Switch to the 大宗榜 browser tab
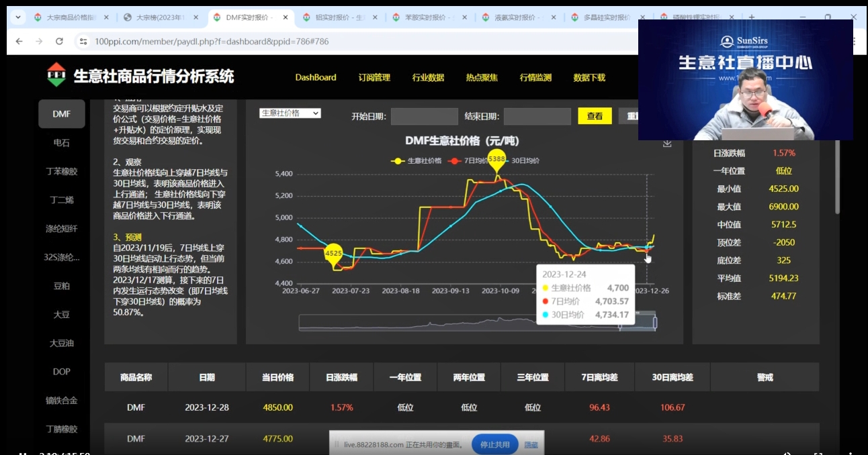The image size is (868, 455). (x=159, y=17)
